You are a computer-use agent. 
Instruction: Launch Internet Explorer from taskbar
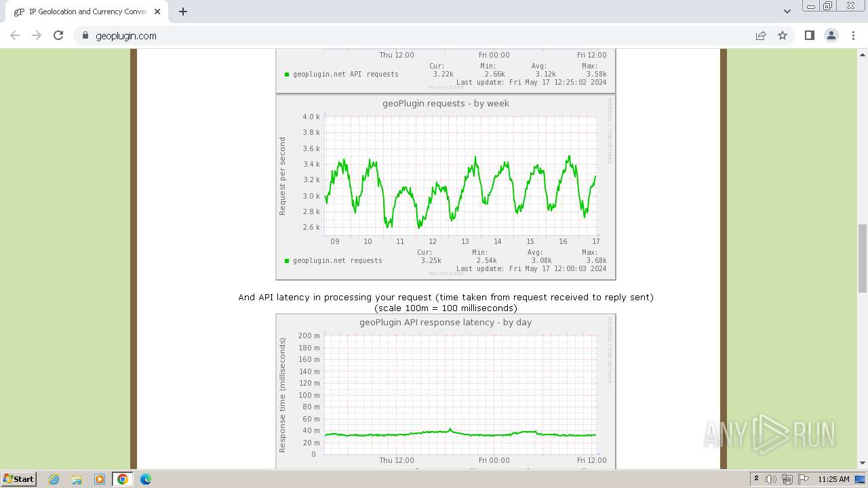(54, 479)
